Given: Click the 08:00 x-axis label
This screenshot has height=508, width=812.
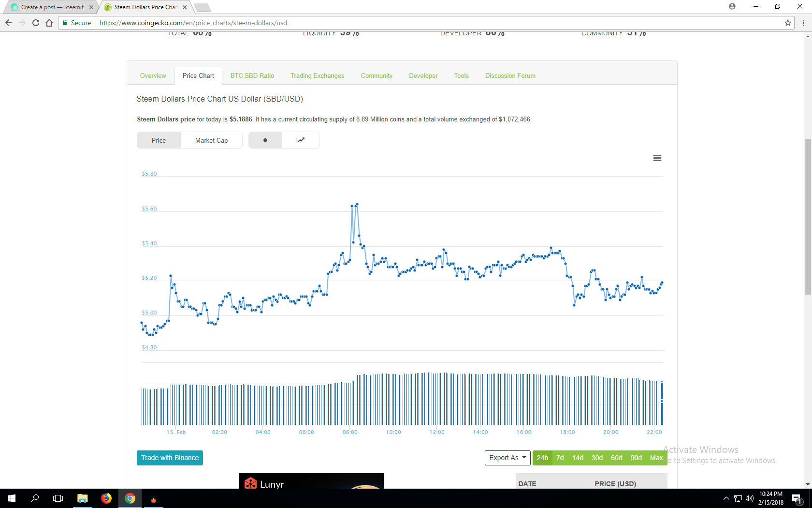Looking at the screenshot, I should (x=350, y=432).
